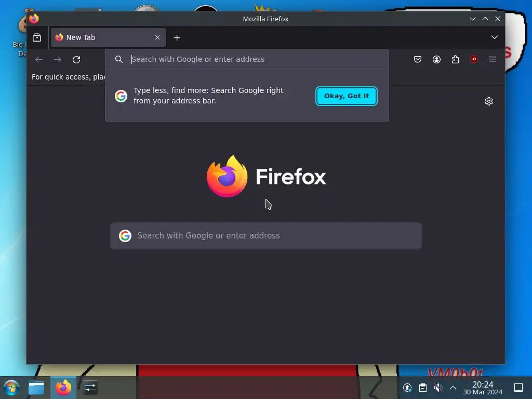Go back one page
The width and height of the screenshot is (532, 399).
coord(39,60)
